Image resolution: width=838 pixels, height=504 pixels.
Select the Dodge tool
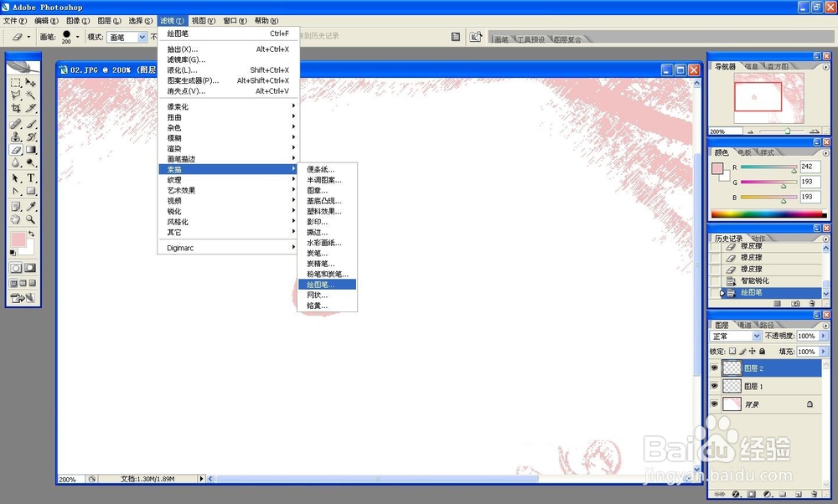[30, 163]
